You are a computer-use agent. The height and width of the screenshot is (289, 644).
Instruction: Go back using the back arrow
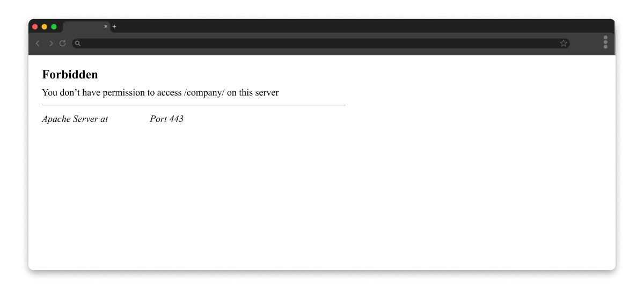click(38, 44)
